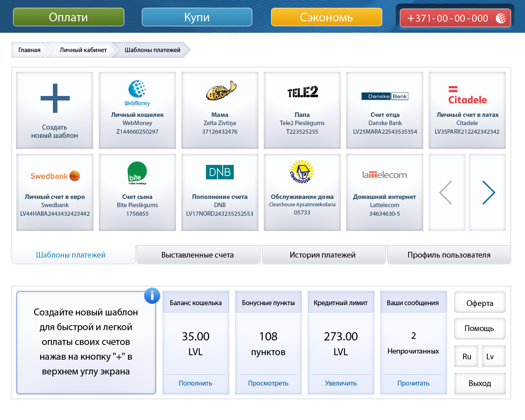Click WebMoney icon beside the phone number
The height and width of the screenshot is (420, 525).
[x=501, y=18]
